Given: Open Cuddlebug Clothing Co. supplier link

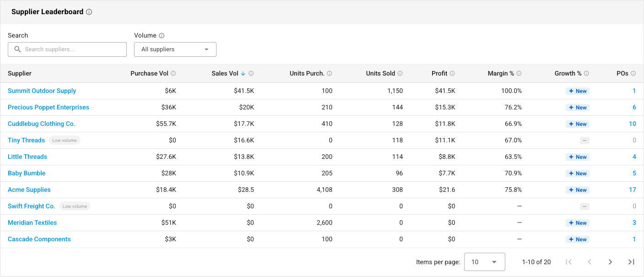Looking at the screenshot, I should point(42,124).
